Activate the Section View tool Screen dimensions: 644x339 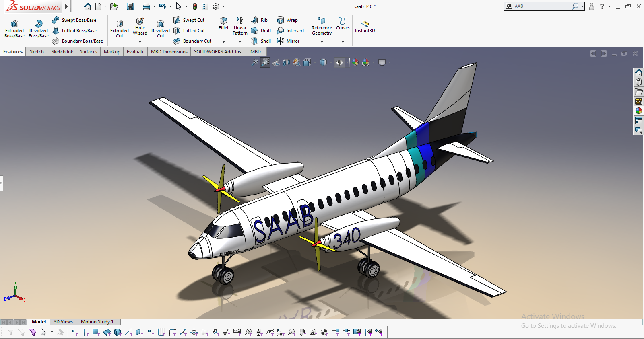coord(286,62)
